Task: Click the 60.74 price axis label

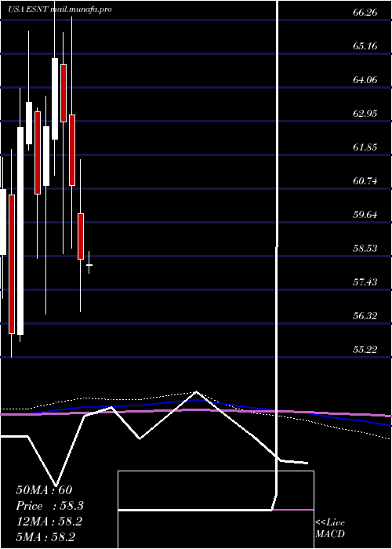Action: 365,181
